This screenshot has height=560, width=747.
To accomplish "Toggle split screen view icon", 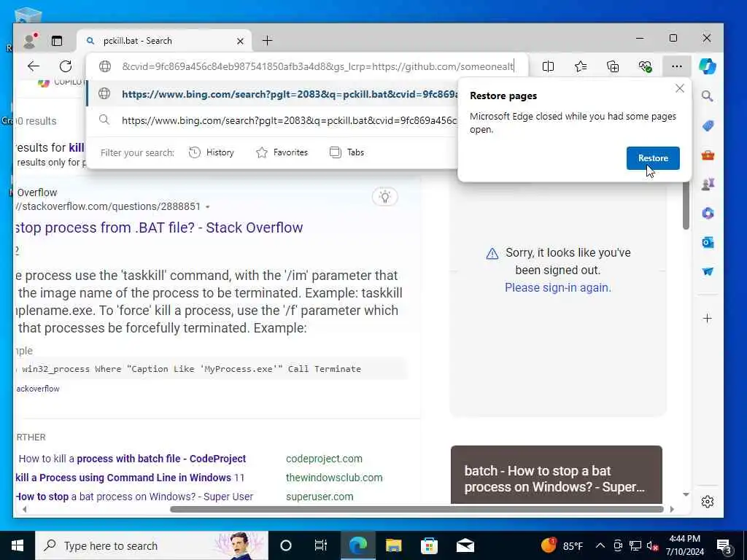I will 548,66.
